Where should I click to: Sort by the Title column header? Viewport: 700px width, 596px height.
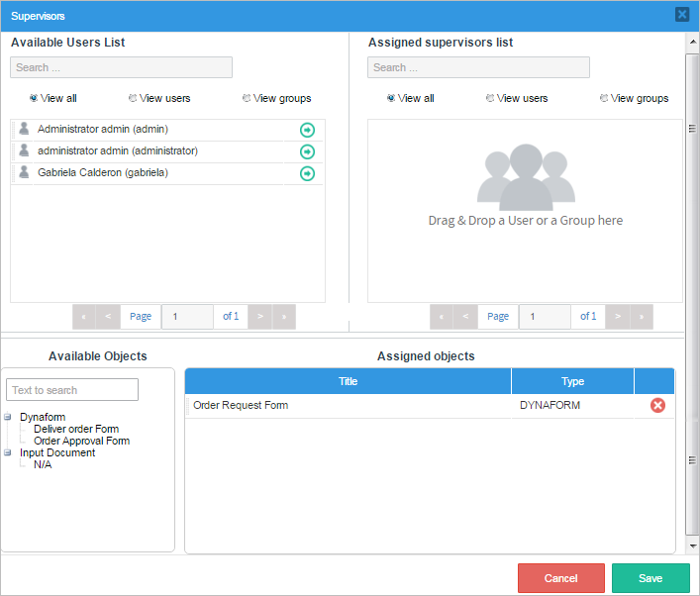pyautogui.click(x=348, y=381)
